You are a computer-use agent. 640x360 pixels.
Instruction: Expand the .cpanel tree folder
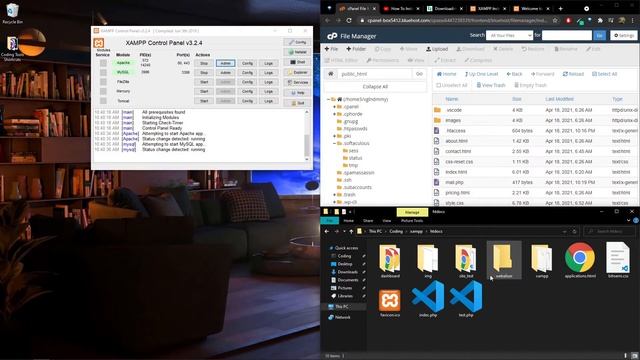334,107
